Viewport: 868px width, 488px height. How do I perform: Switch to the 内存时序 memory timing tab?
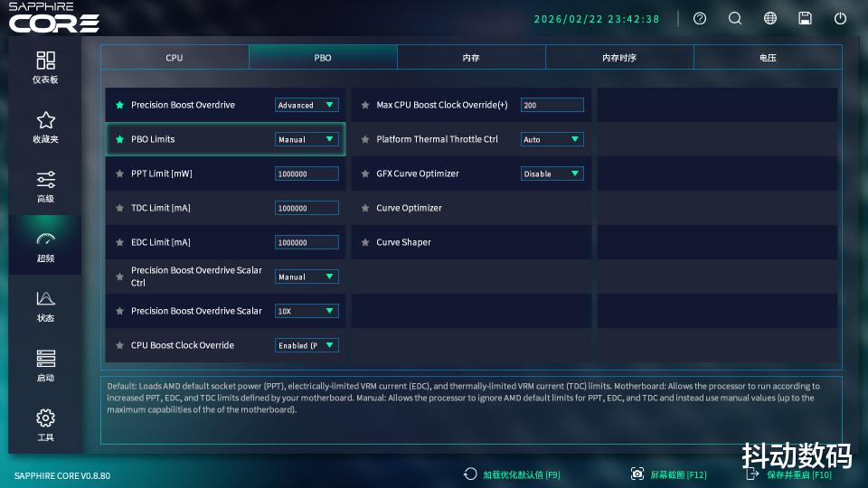[x=619, y=58]
